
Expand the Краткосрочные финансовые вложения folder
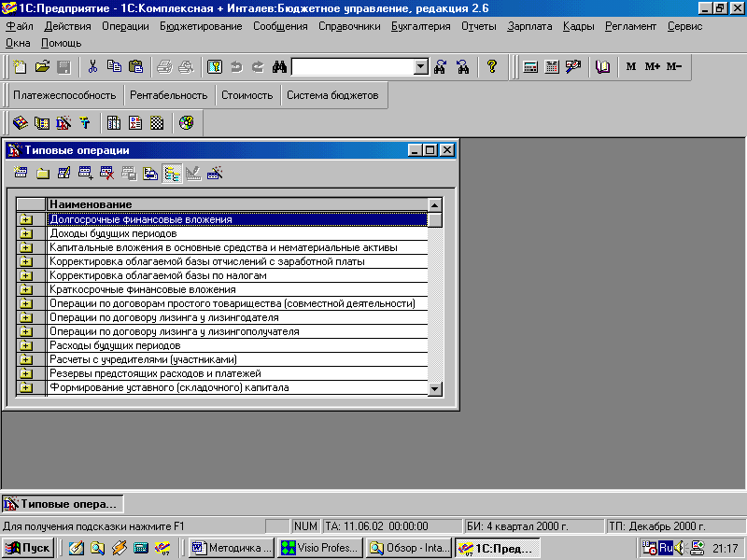tap(26, 289)
